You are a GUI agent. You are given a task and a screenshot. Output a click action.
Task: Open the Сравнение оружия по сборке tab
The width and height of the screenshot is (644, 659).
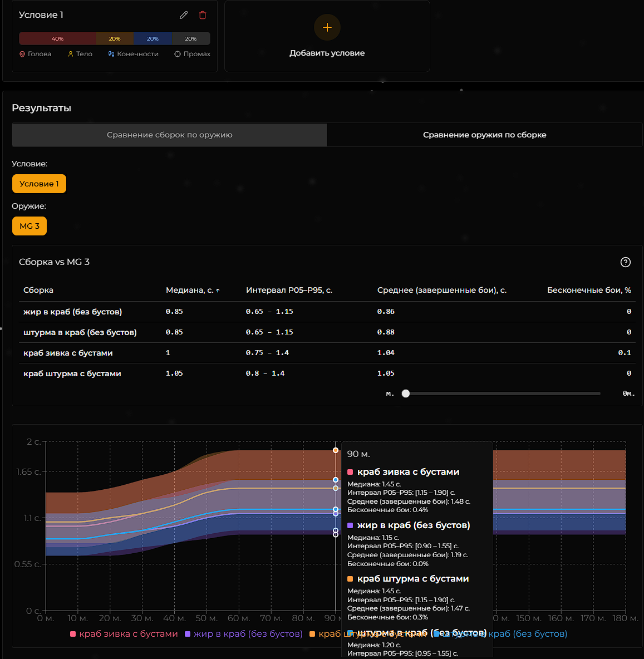click(484, 135)
